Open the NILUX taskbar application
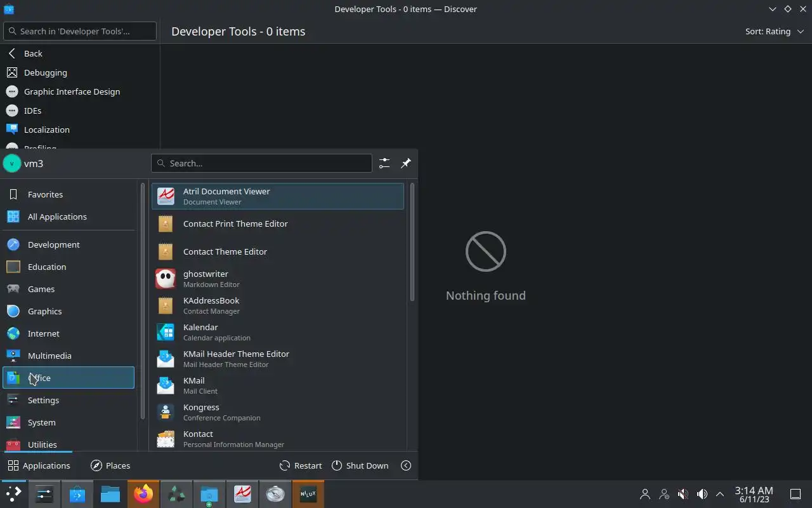Image resolution: width=812 pixels, height=508 pixels. point(308,493)
